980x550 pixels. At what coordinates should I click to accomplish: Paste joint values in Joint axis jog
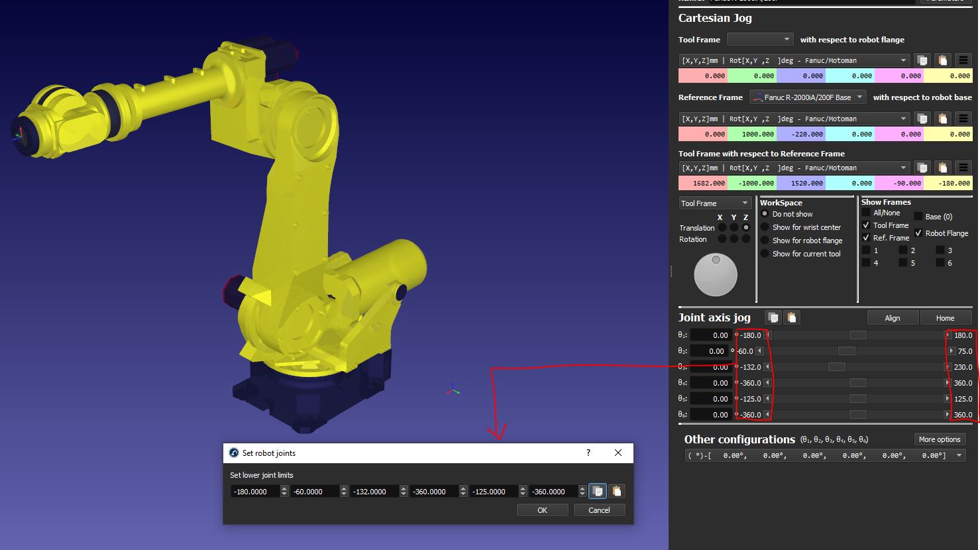792,318
